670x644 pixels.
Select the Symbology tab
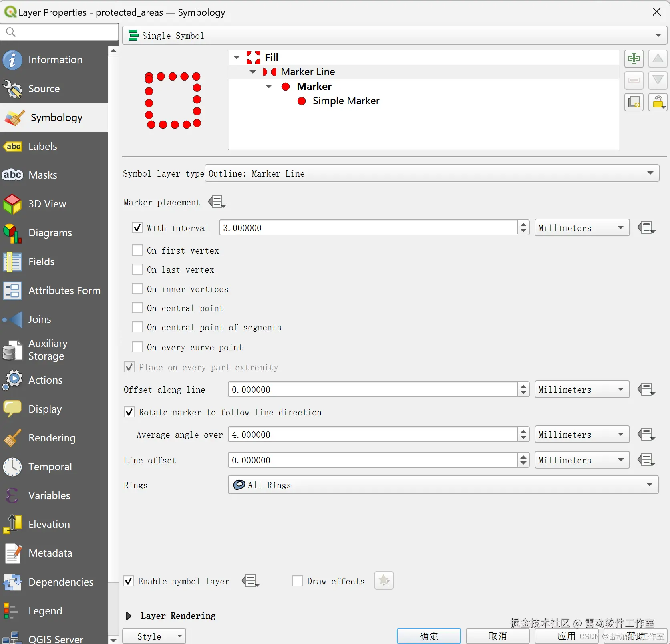tap(54, 118)
